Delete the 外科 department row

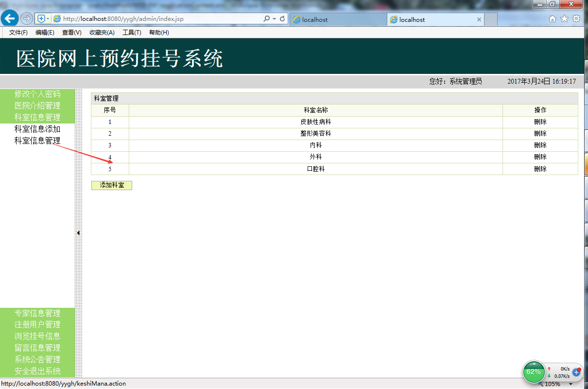click(x=540, y=157)
